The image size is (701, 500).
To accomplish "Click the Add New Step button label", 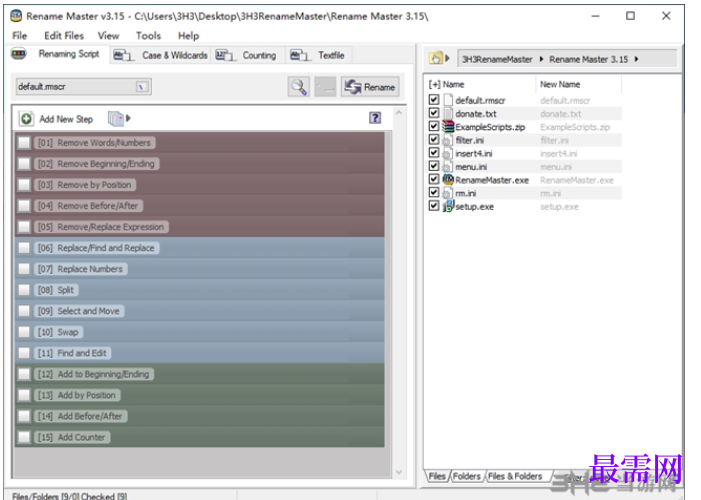I will point(66,119).
